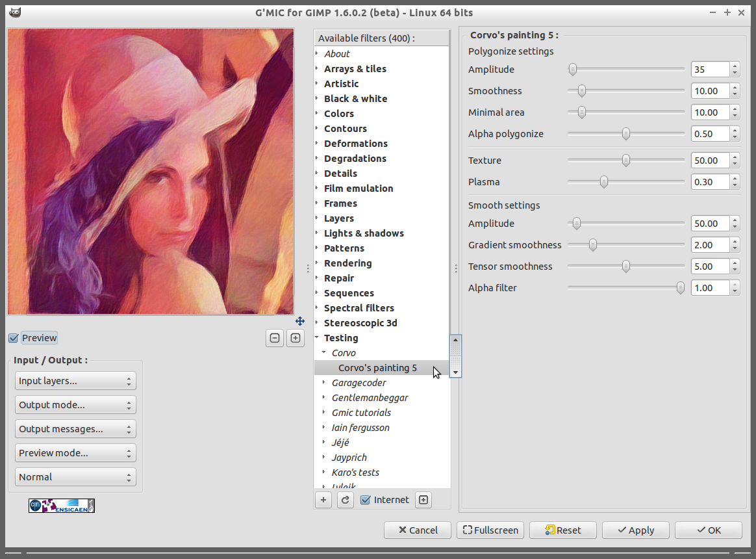The image size is (756, 559).
Task: Open the Deformations category
Action: coord(356,144)
